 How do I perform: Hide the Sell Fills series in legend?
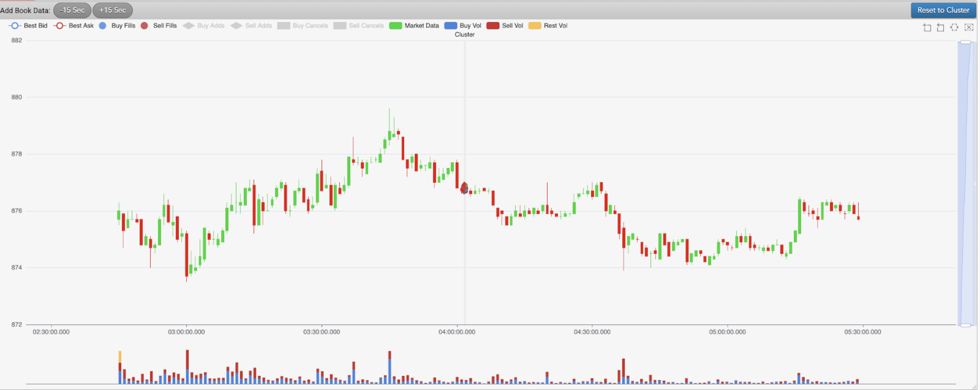pos(159,25)
